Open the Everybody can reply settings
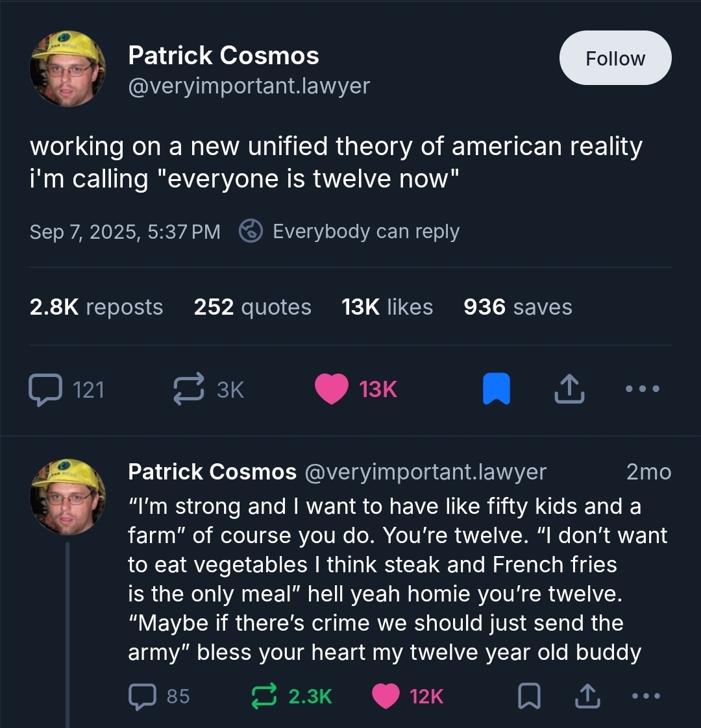Image resolution: width=701 pixels, height=728 pixels. click(349, 232)
